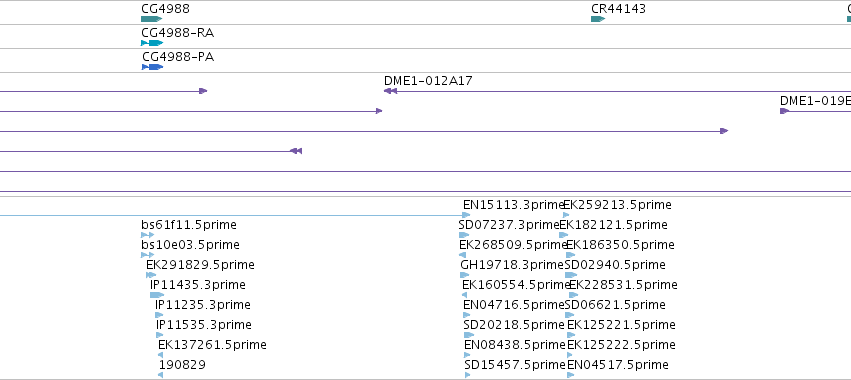Screen dimensions: 851x380
Task: Select the CG4988-PA protein glyph
Action: point(153,67)
